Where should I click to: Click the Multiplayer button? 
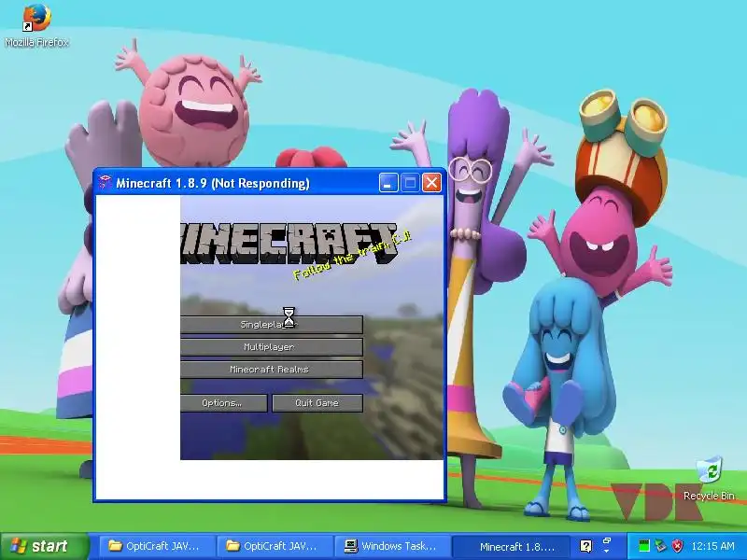pyautogui.click(x=271, y=347)
